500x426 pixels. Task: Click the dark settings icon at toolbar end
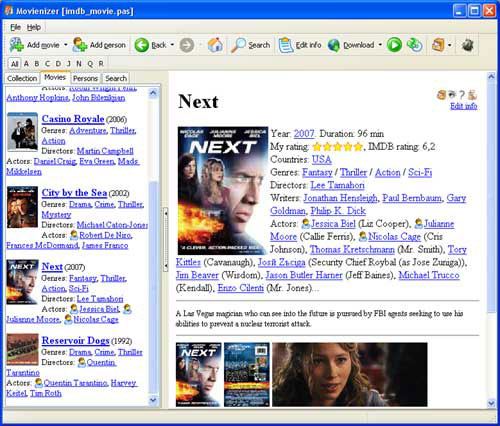468,45
